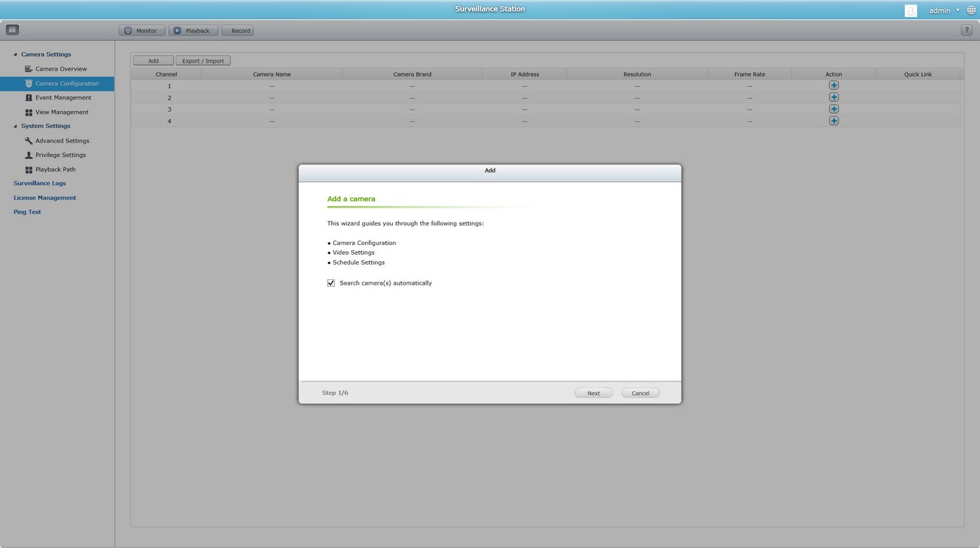Image resolution: width=980 pixels, height=548 pixels.
Task: Add a camera to channel 2
Action: 834,97
